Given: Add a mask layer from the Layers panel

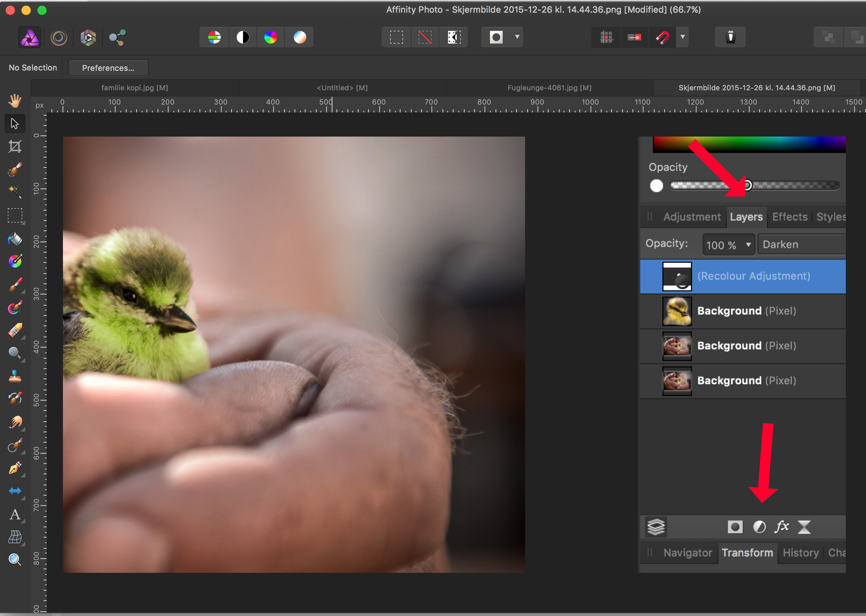Looking at the screenshot, I should coord(735,527).
